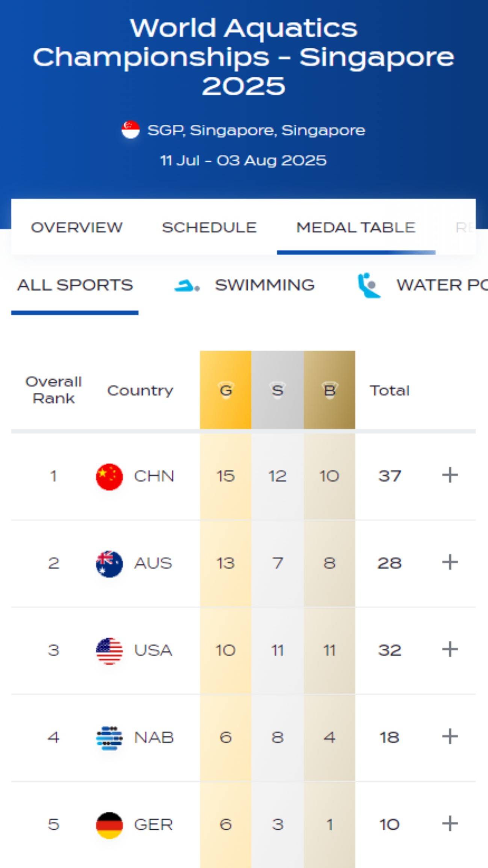The image size is (488, 868).
Task: Click the gold medal column header
Action: (225, 390)
